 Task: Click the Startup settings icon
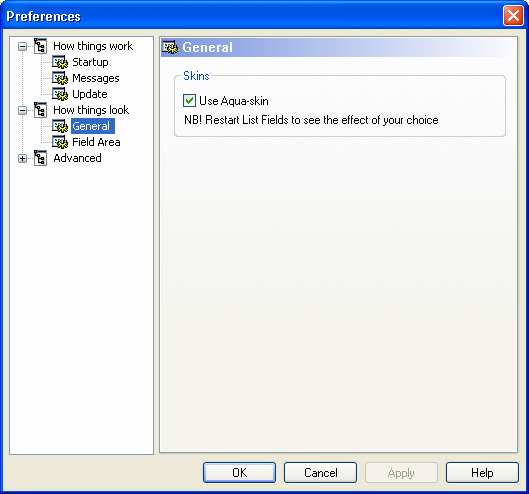pyautogui.click(x=60, y=62)
